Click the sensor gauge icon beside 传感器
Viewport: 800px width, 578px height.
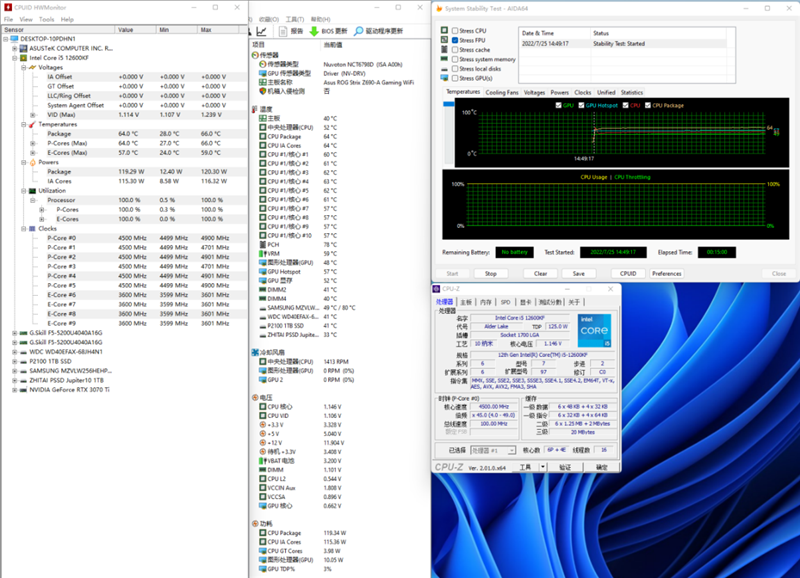pos(255,55)
